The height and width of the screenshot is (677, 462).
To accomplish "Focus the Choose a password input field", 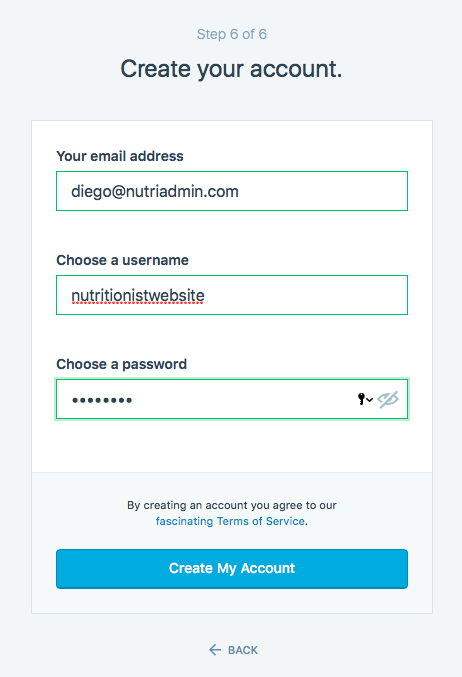I will point(232,399).
